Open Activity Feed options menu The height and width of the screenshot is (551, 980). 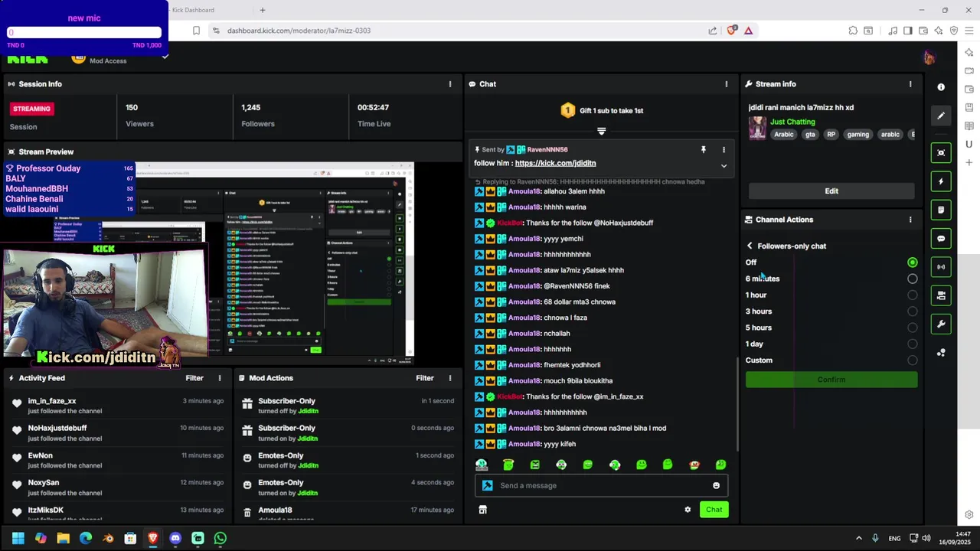coord(220,378)
